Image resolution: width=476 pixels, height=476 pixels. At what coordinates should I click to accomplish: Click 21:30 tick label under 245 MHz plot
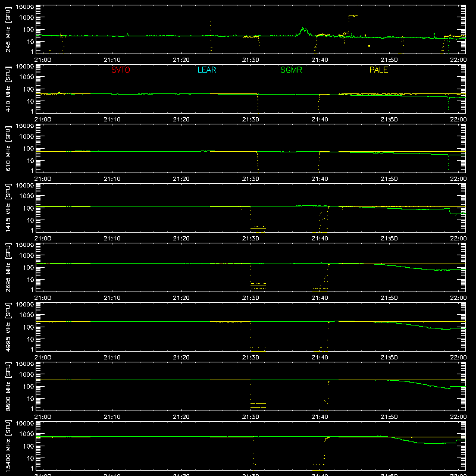(x=250, y=60)
